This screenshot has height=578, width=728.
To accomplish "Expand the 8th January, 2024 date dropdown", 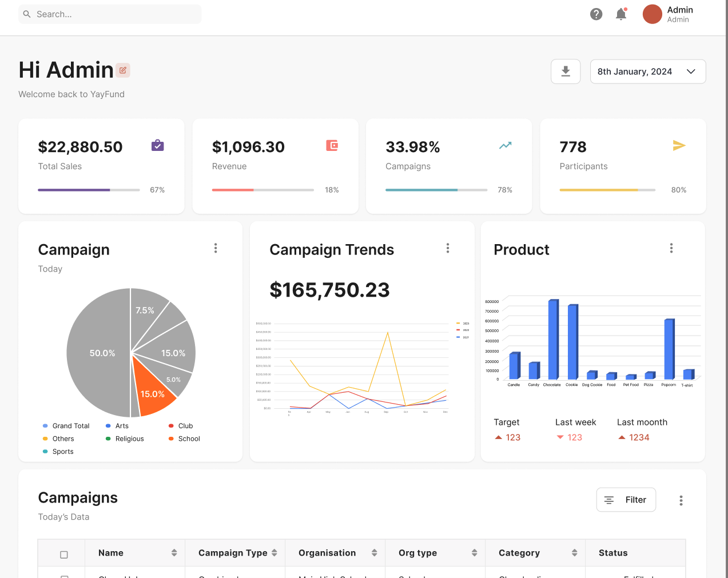I will point(647,71).
